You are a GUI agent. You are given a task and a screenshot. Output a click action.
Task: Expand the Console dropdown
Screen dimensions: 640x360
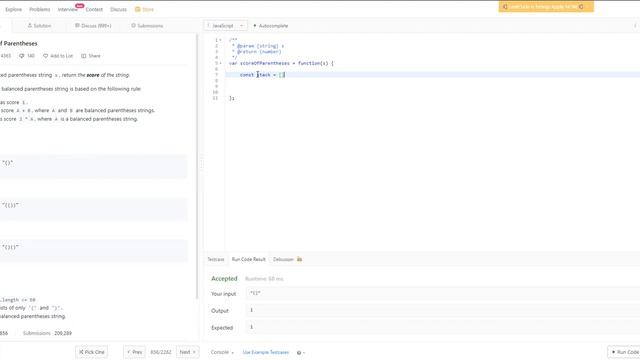point(222,352)
